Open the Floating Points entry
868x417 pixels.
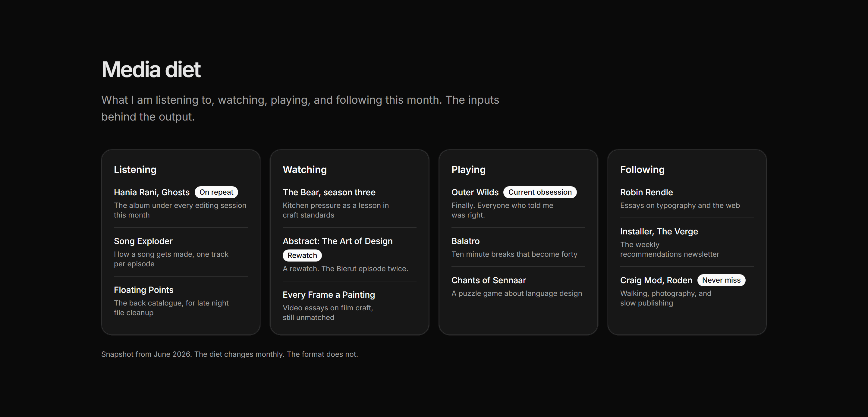point(143,290)
